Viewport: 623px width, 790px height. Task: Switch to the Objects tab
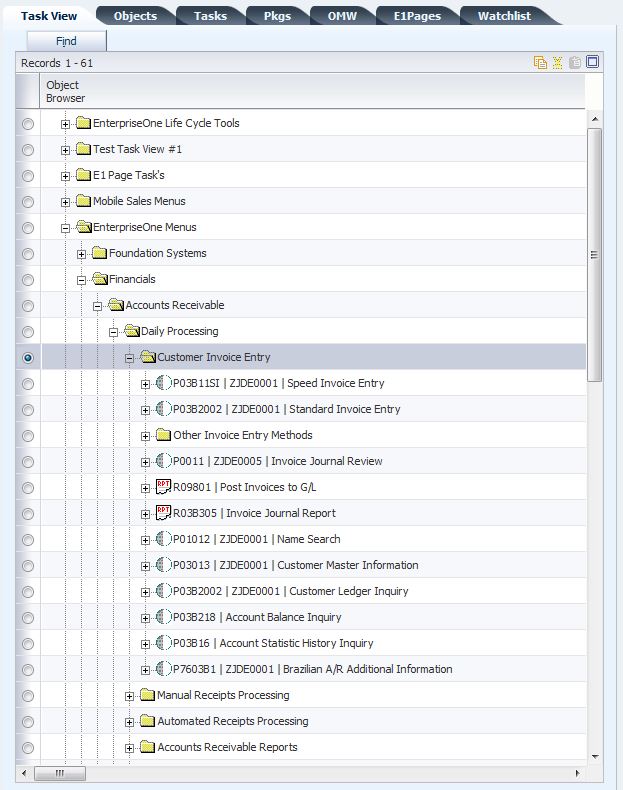point(135,16)
